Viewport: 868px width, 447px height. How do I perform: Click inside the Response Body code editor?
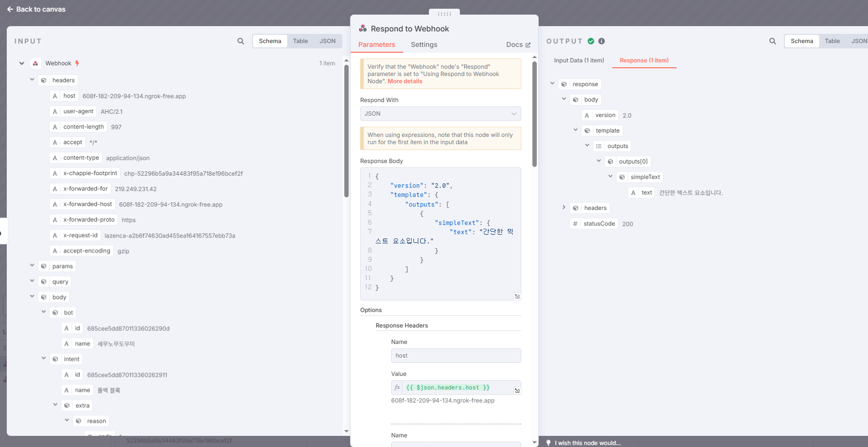pos(441,234)
